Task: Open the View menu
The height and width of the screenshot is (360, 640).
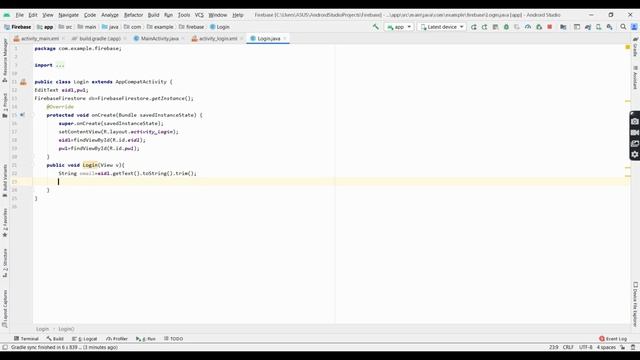Action: coord(48,15)
